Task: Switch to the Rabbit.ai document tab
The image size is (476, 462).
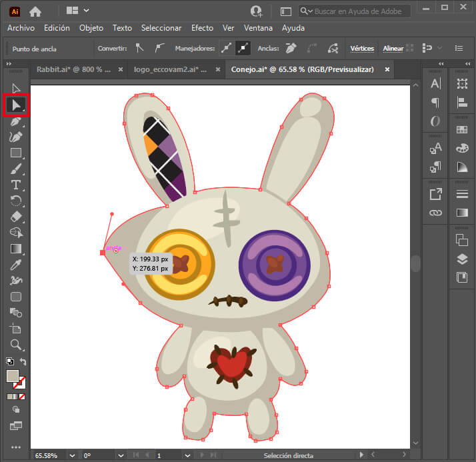Action: pyautogui.click(x=71, y=69)
